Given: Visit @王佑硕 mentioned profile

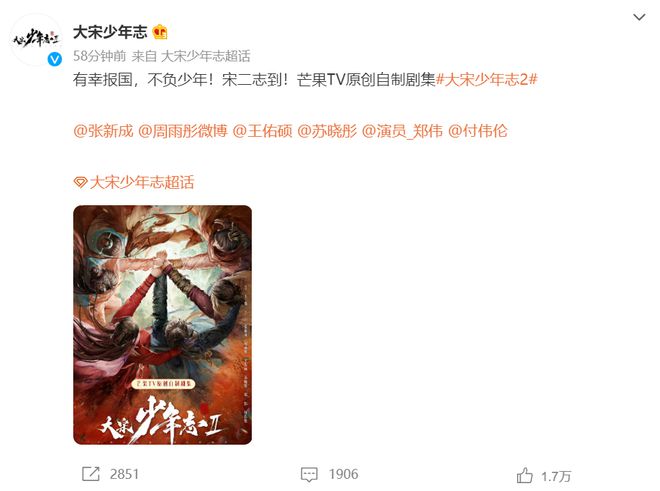Looking at the screenshot, I should (x=262, y=131).
